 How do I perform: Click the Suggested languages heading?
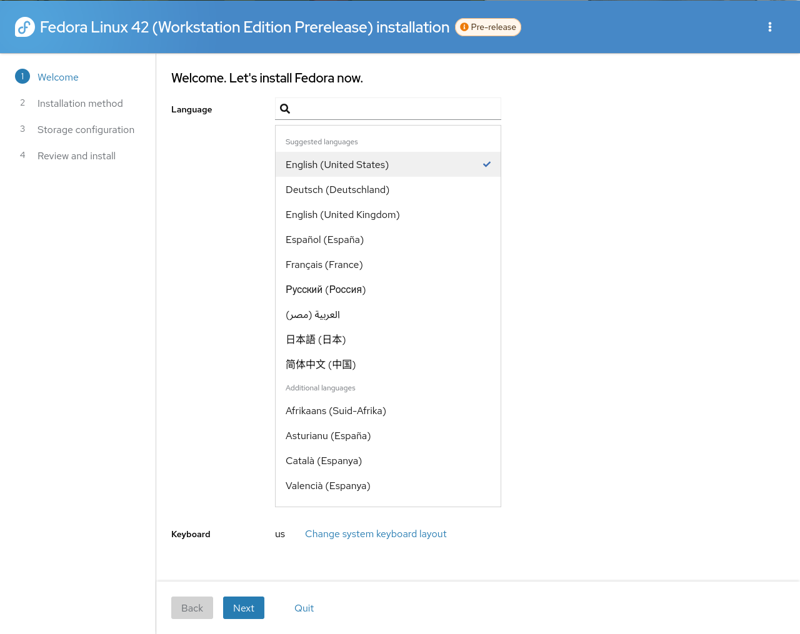pos(321,141)
